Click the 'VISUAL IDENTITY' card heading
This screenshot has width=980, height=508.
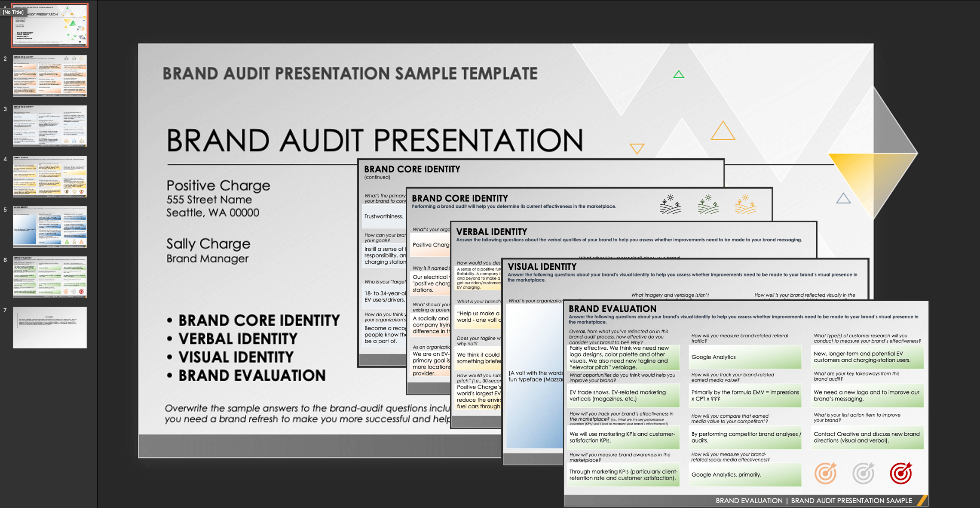coord(542,267)
